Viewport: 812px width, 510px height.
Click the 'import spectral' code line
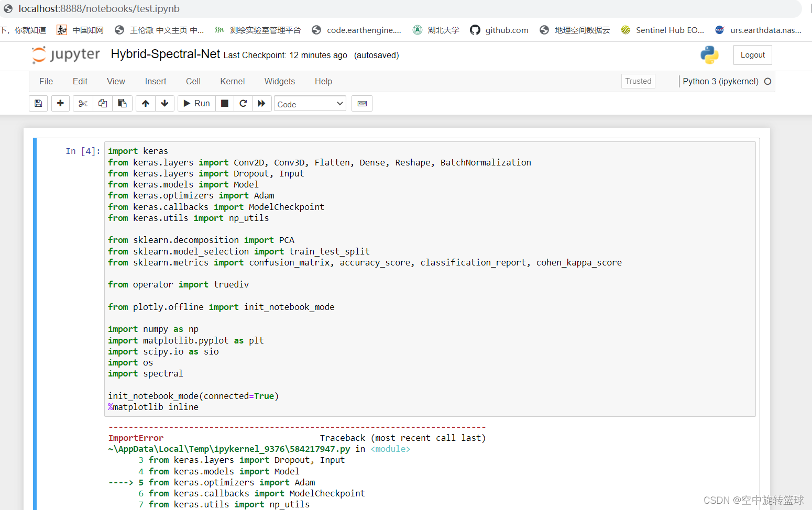[145, 374]
